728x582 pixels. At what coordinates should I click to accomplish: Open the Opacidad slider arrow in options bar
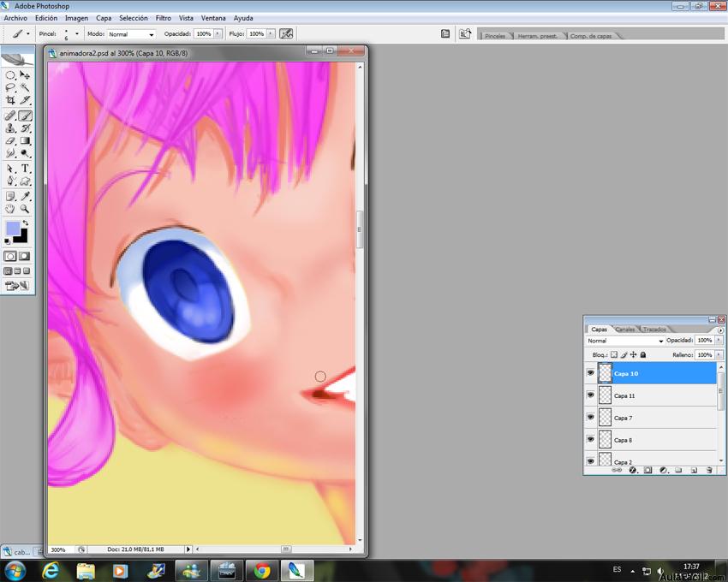(x=218, y=34)
